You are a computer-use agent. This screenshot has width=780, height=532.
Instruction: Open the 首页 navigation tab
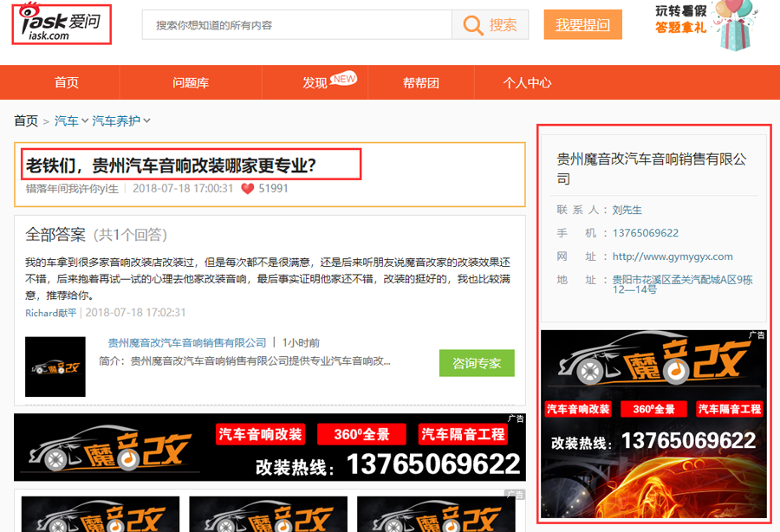66,82
